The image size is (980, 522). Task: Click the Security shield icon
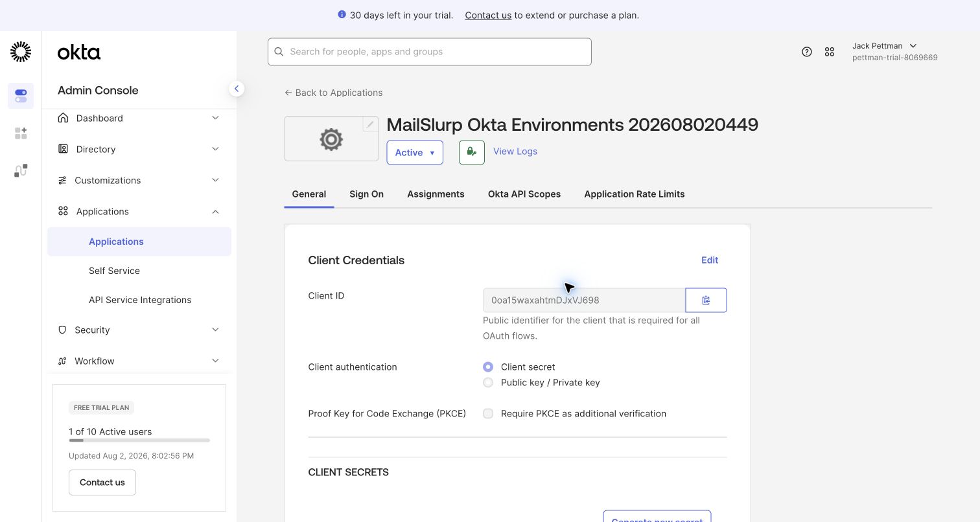pyautogui.click(x=62, y=330)
